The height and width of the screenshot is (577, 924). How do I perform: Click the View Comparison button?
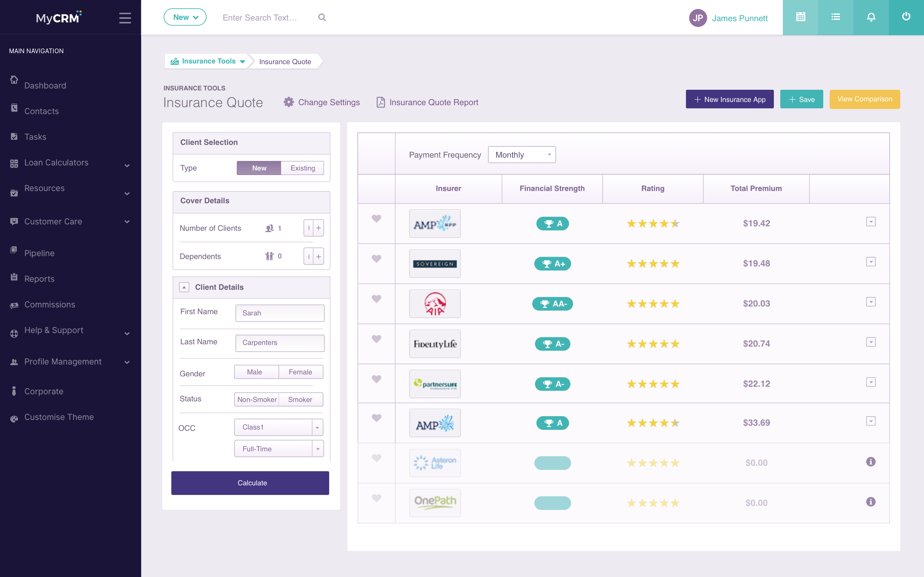tap(864, 99)
